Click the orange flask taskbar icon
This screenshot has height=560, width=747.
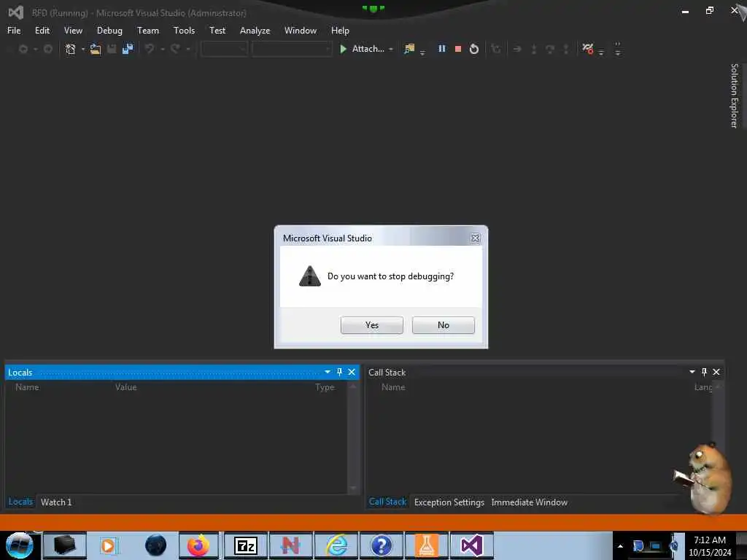pos(426,545)
